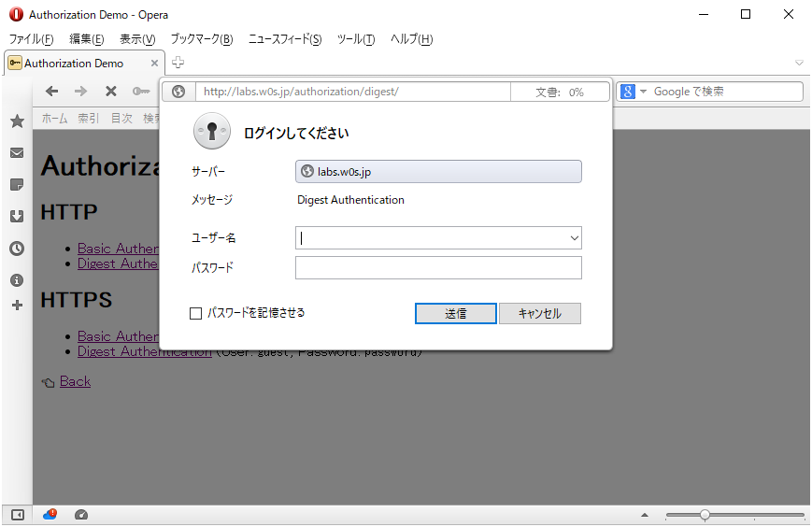Viewport: 812px width, 527px height.
Task: Enable the パスワードを記憶させる checkbox
Action: click(195, 314)
